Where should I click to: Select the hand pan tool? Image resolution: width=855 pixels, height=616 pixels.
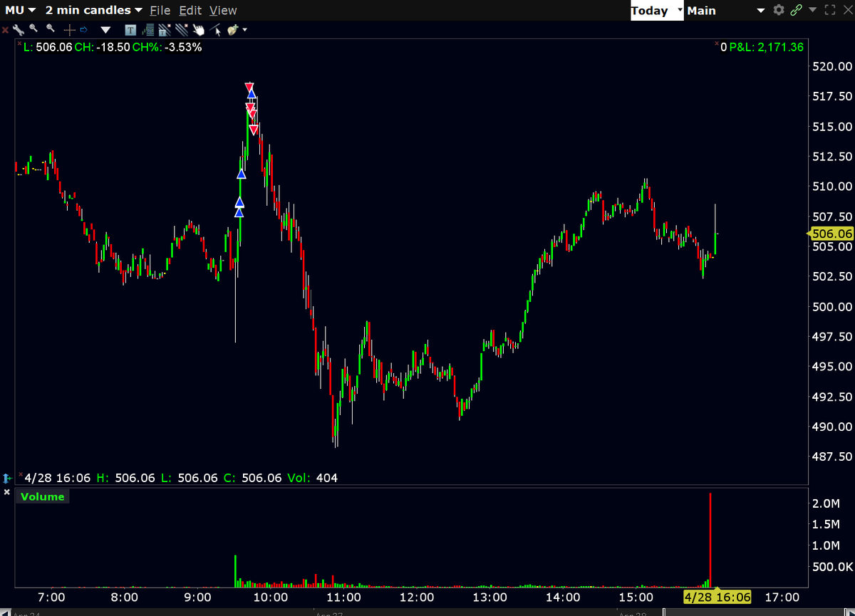199,30
